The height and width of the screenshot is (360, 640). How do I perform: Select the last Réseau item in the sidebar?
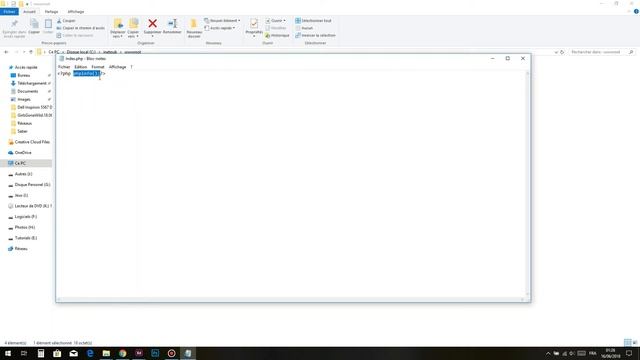[21, 248]
